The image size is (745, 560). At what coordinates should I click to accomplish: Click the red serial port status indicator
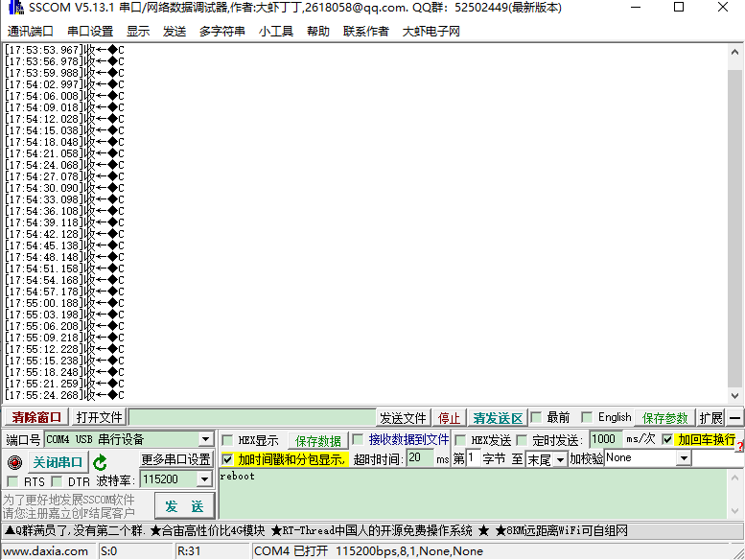[14, 461]
